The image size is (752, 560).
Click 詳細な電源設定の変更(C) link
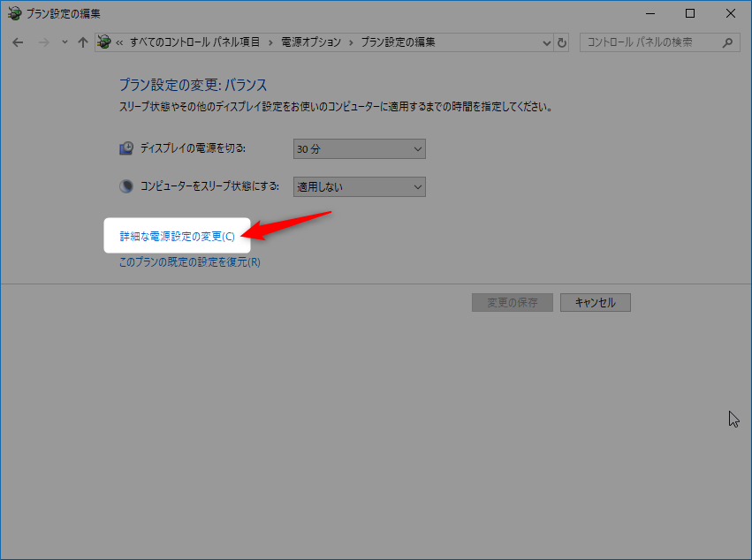pos(177,237)
